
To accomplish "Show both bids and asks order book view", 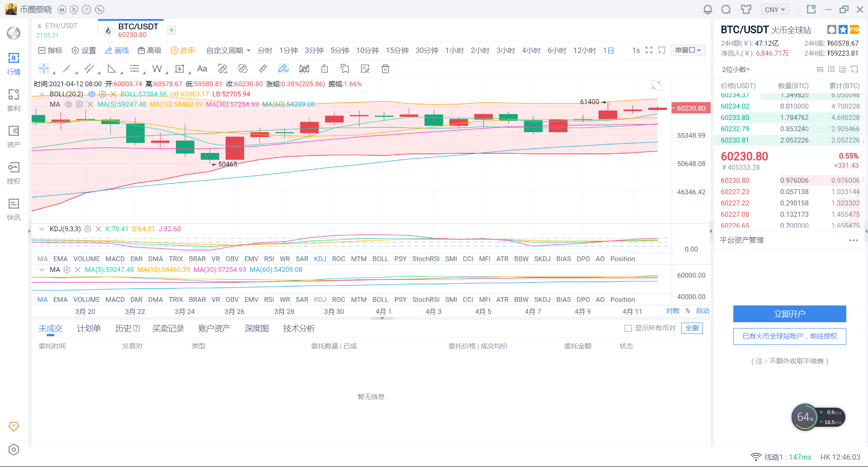I will [820, 69].
